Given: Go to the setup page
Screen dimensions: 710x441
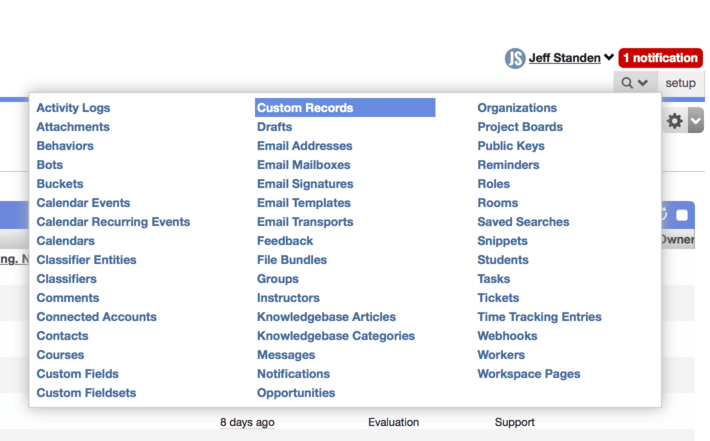Looking at the screenshot, I should coord(680,83).
